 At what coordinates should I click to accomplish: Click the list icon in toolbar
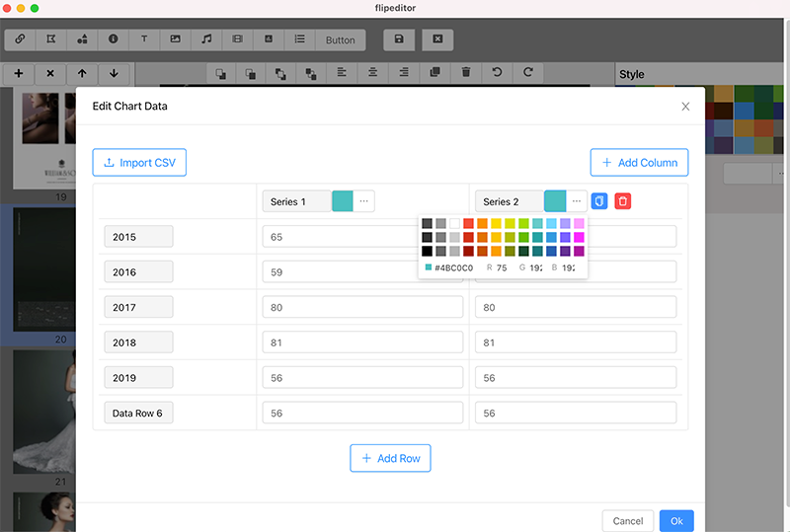(300, 39)
